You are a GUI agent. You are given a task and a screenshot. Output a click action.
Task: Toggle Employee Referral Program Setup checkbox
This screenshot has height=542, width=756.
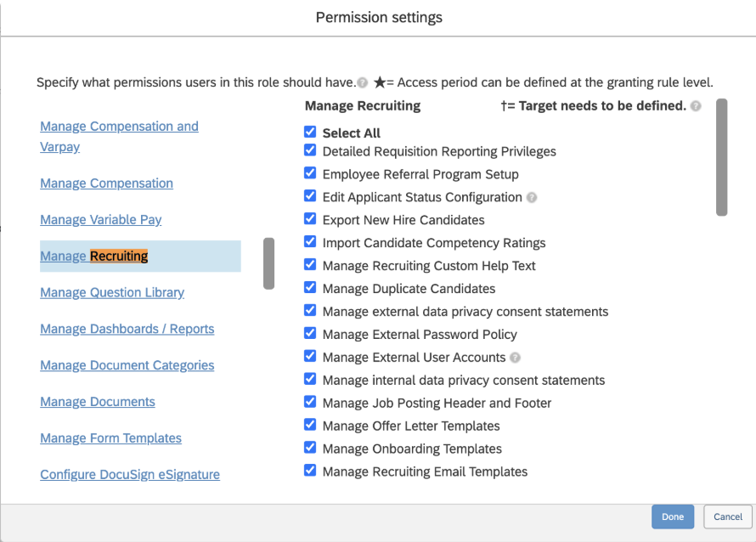tap(310, 173)
